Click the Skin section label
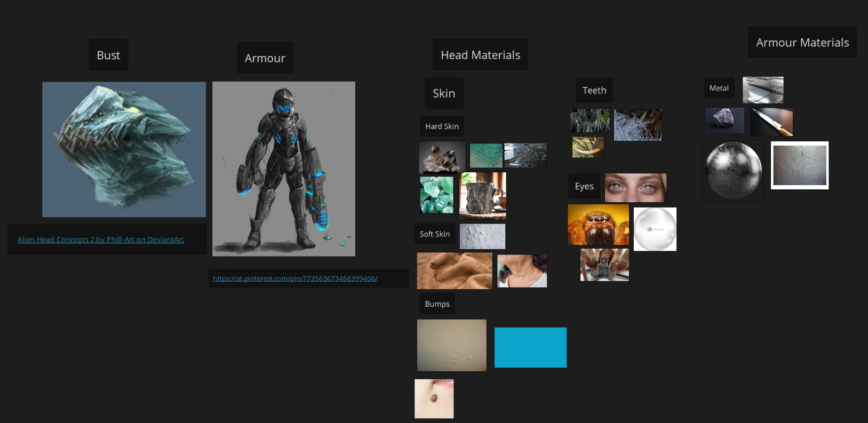868x423 pixels. (444, 93)
